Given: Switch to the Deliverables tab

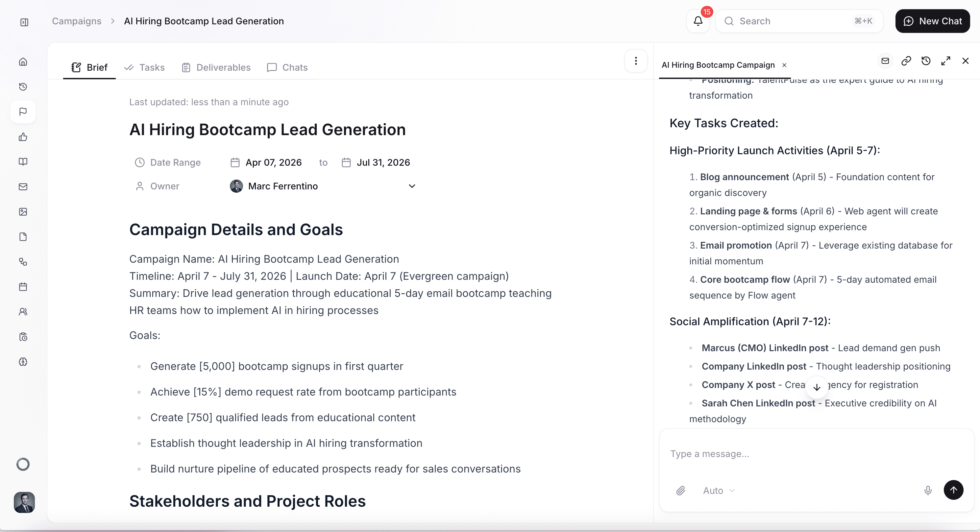Looking at the screenshot, I should 216,67.
